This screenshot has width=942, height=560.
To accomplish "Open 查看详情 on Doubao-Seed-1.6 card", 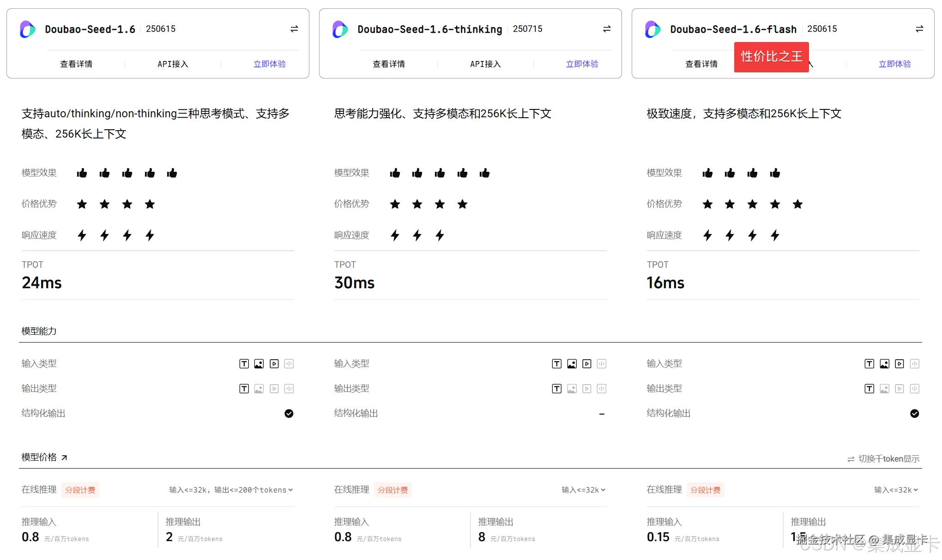I will click(76, 64).
